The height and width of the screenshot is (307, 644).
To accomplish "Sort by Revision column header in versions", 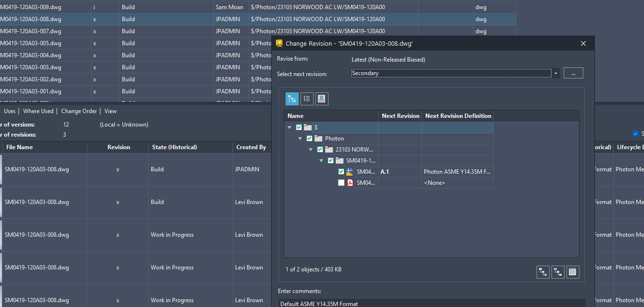I will point(118,147).
